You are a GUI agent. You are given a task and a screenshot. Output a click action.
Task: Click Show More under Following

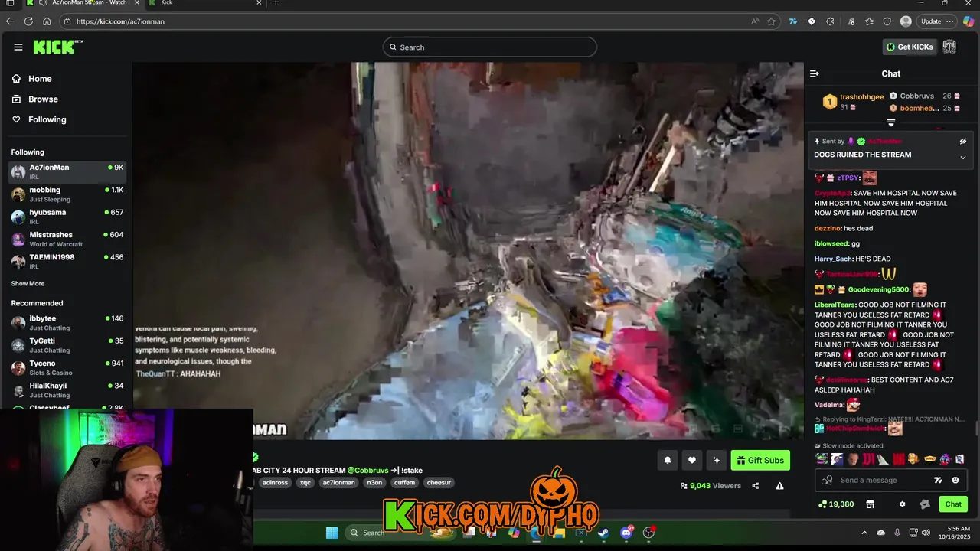pyautogui.click(x=28, y=283)
